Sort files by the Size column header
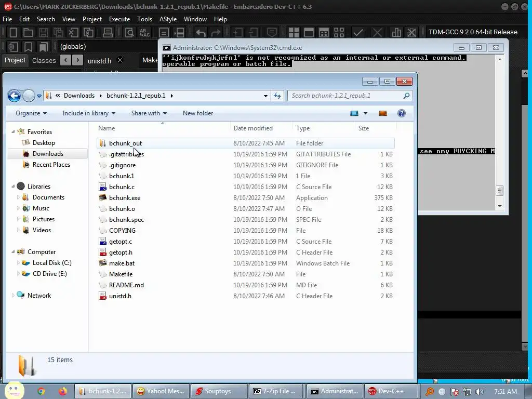This screenshot has height=399, width=532. (363, 128)
